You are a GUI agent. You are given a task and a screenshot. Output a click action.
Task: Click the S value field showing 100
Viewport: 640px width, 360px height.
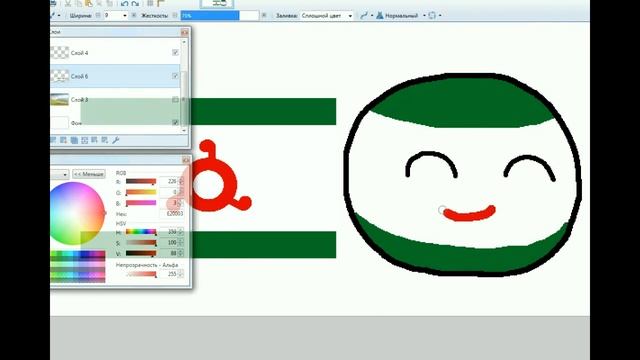coord(169,242)
